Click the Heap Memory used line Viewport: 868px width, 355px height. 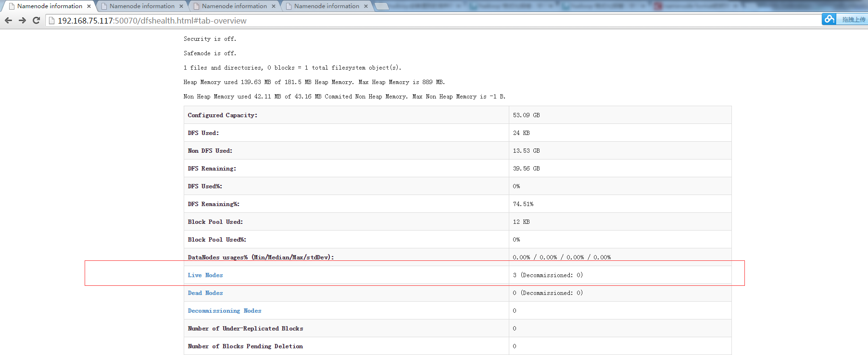tap(314, 82)
